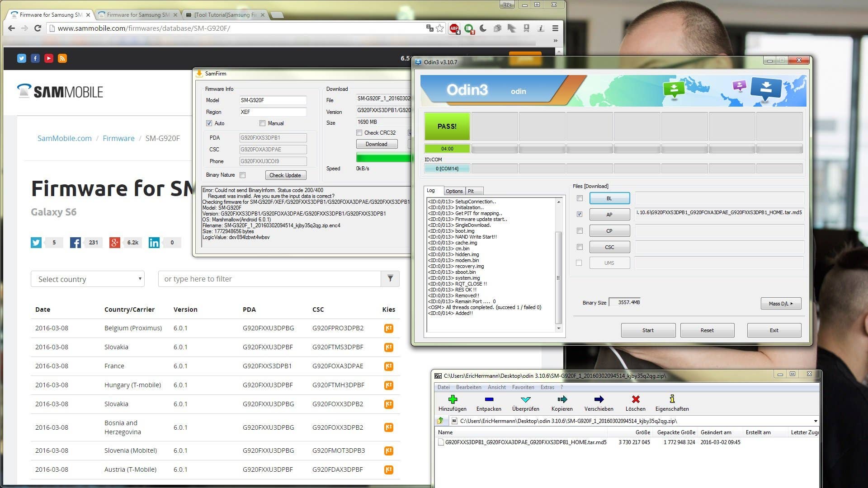Click the RSS feed icon on SamMobile

[x=62, y=58]
